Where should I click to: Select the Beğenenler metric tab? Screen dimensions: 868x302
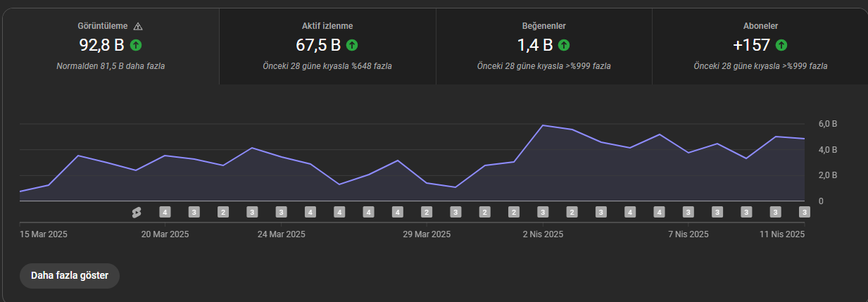544,46
